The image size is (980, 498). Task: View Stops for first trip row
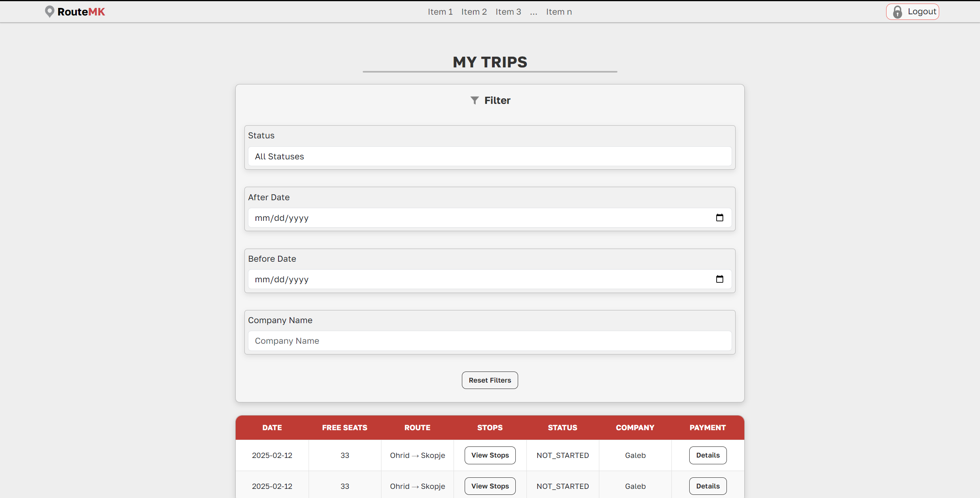(x=490, y=455)
